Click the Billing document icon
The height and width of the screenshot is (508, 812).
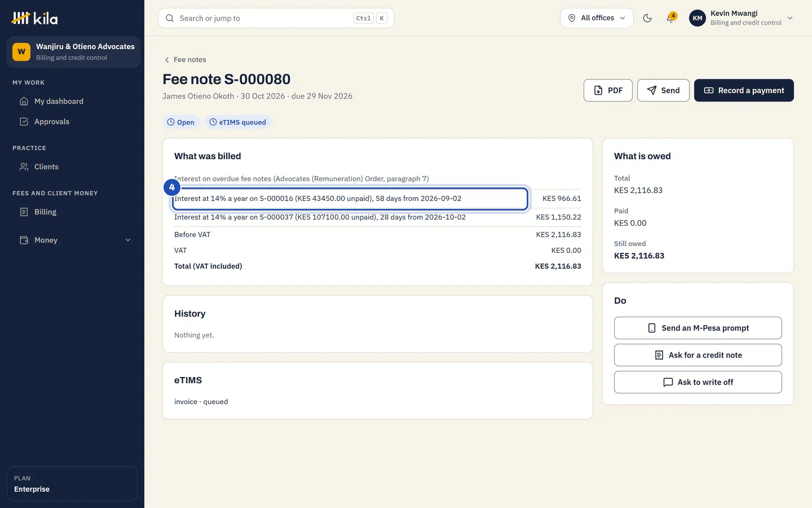(x=24, y=212)
